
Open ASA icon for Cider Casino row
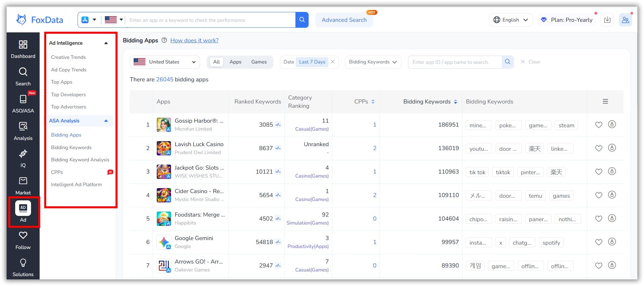pos(612,195)
